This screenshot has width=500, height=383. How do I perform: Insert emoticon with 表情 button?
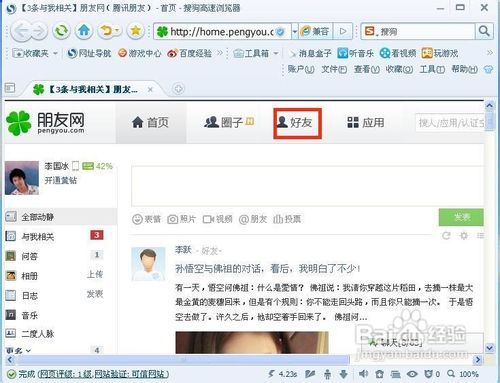tap(147, 219)
